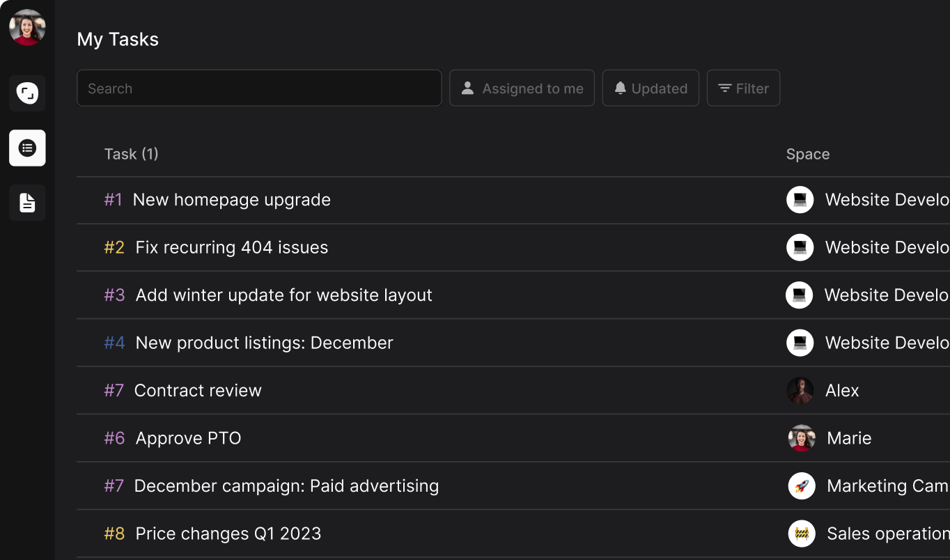Click the laptop icon beside New homepage upgrade

click(800, 200)
